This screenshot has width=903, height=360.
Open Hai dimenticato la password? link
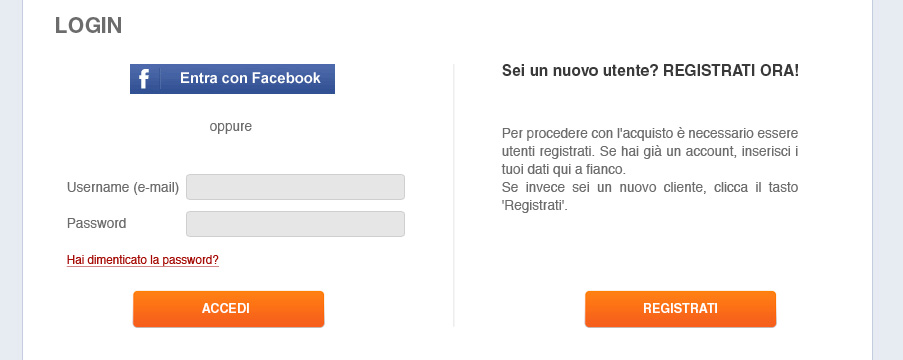pos(143,260)
